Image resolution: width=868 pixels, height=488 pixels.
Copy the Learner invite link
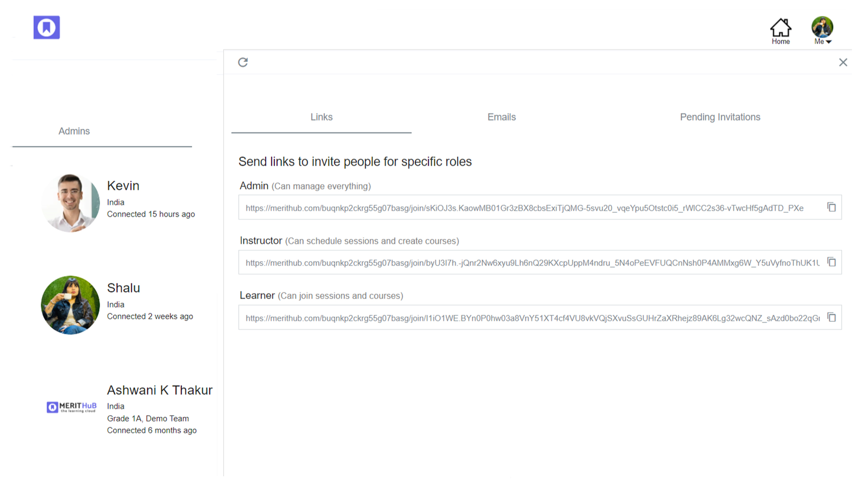831,317
